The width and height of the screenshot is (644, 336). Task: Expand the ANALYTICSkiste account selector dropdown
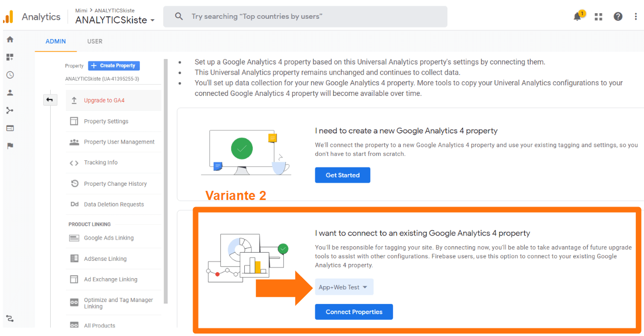click(115, 20)
